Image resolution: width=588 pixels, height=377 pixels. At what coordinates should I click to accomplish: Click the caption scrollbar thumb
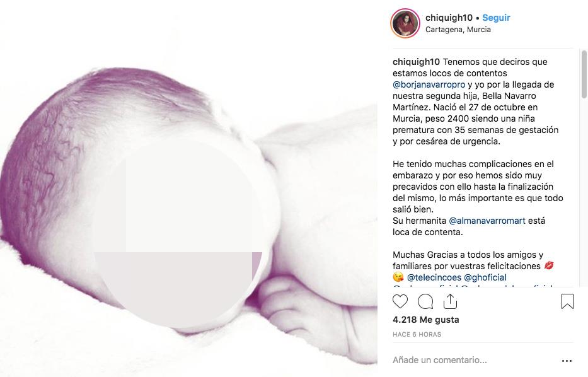[x=584, y=74]
